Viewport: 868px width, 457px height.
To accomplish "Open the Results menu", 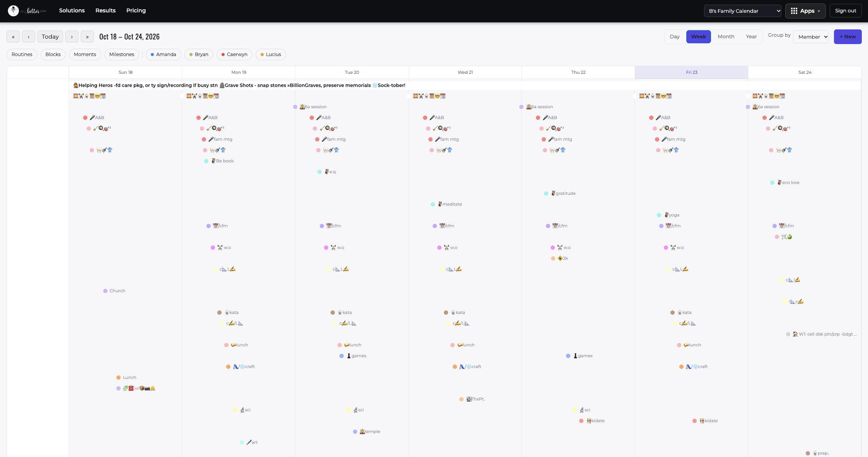I will 106,10.
